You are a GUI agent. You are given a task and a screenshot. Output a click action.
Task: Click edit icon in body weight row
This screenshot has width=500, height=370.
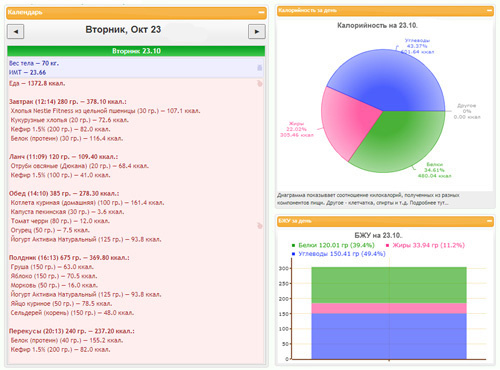click(x=260, y=68)
